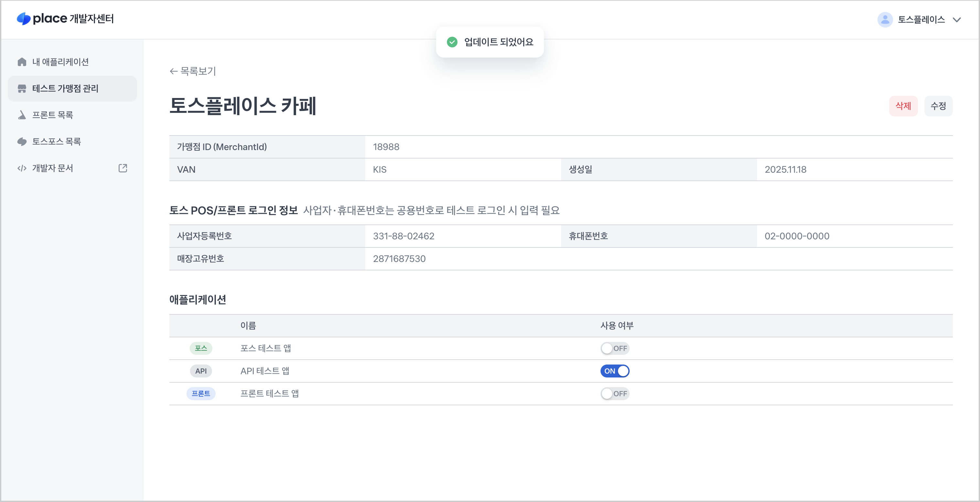The width and height of the screenshot is (980, 502).
Task: Click the API badge label
Action: coord(201,371)
